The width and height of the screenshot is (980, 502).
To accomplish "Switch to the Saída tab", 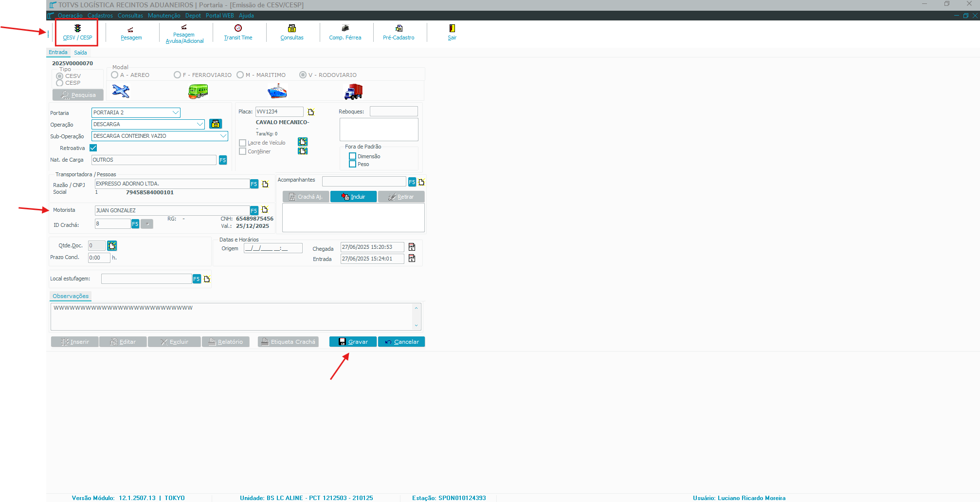I will click(80, 53).
